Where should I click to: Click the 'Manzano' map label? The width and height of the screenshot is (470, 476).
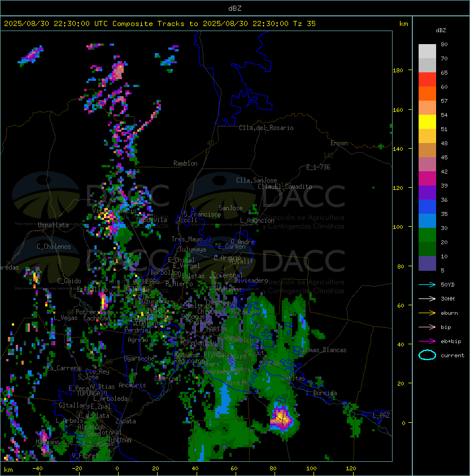click(x=47, y=442)
